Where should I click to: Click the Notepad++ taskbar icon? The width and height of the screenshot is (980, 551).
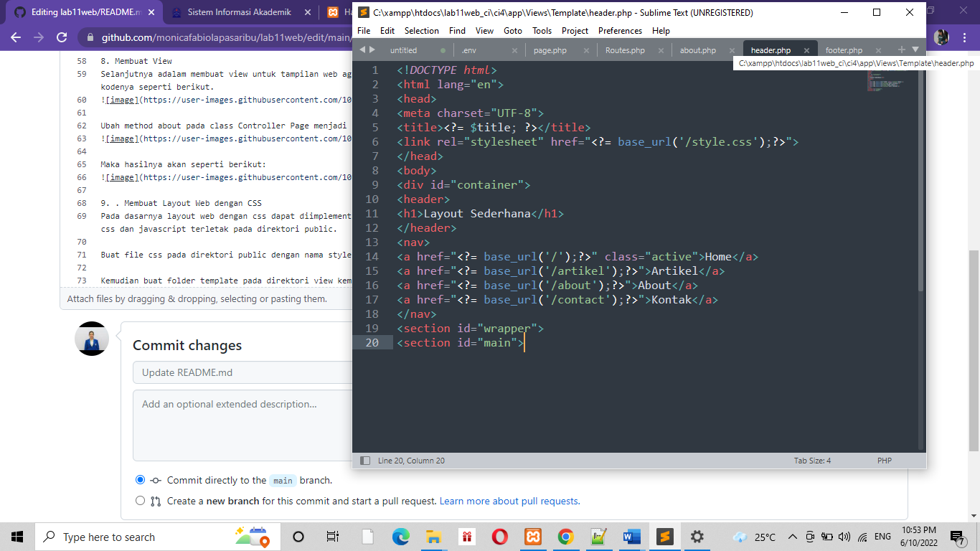599,537
